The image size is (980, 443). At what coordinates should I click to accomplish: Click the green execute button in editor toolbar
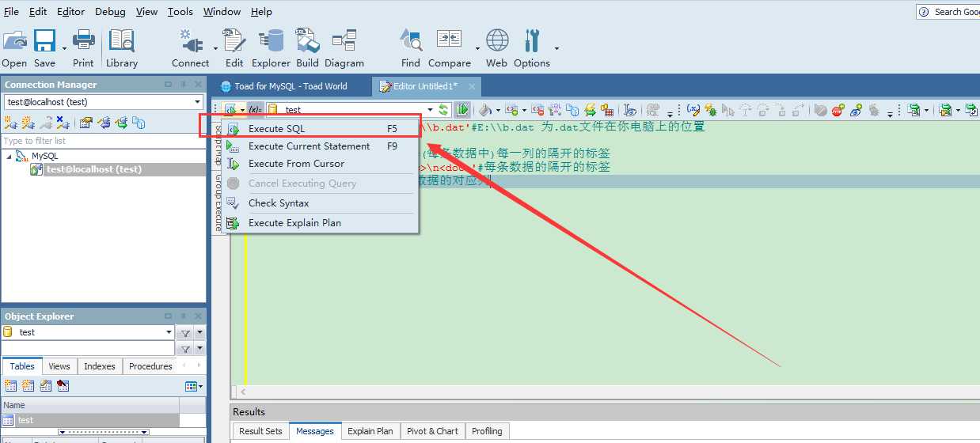pyautogui.click(x=463, y=110)
